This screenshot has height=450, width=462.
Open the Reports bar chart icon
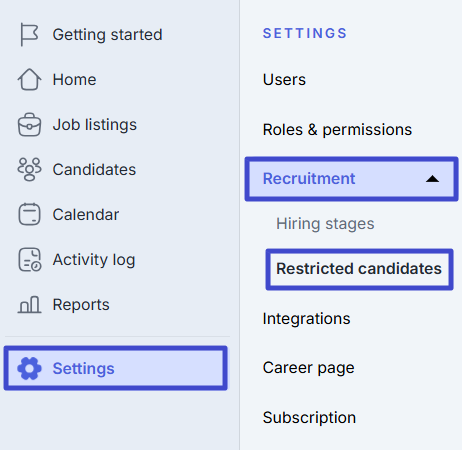point(29,304)
